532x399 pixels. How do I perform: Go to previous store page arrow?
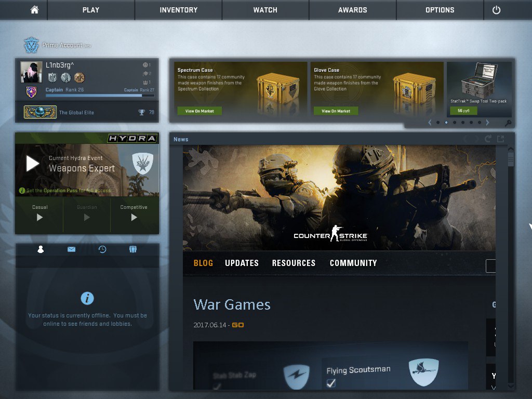tap(430, 123)
